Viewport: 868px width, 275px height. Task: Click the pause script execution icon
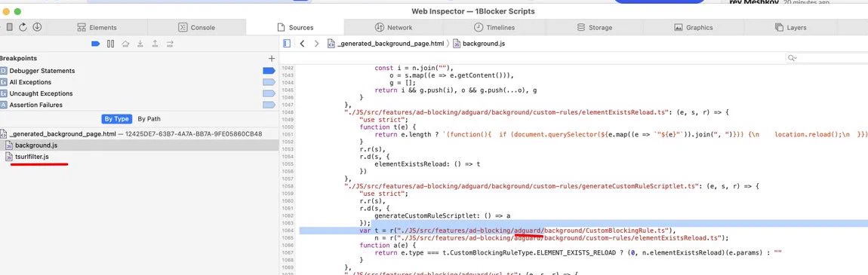pyautogui.click(x=111, y=44)
